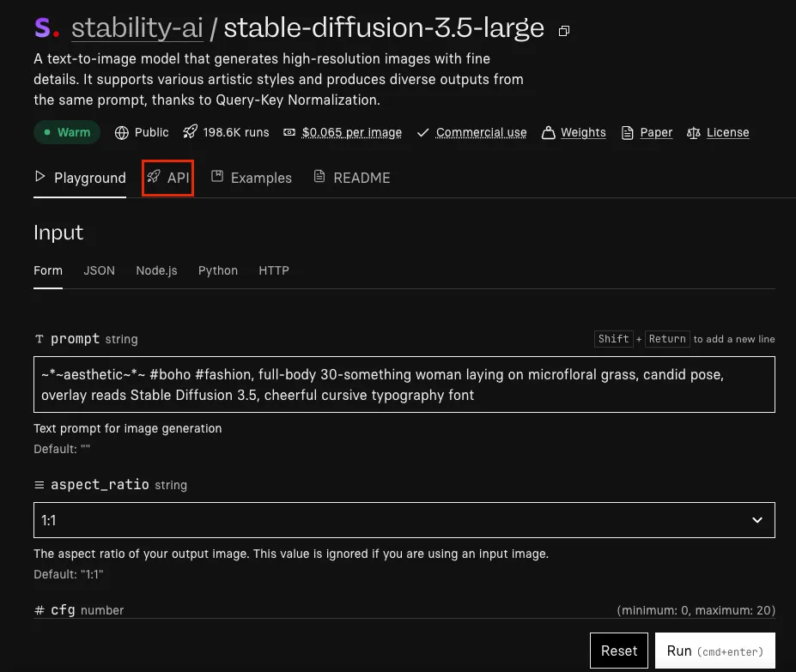Switch to the JSON tab
796x672 pixels.
click(x=99, y=270)
